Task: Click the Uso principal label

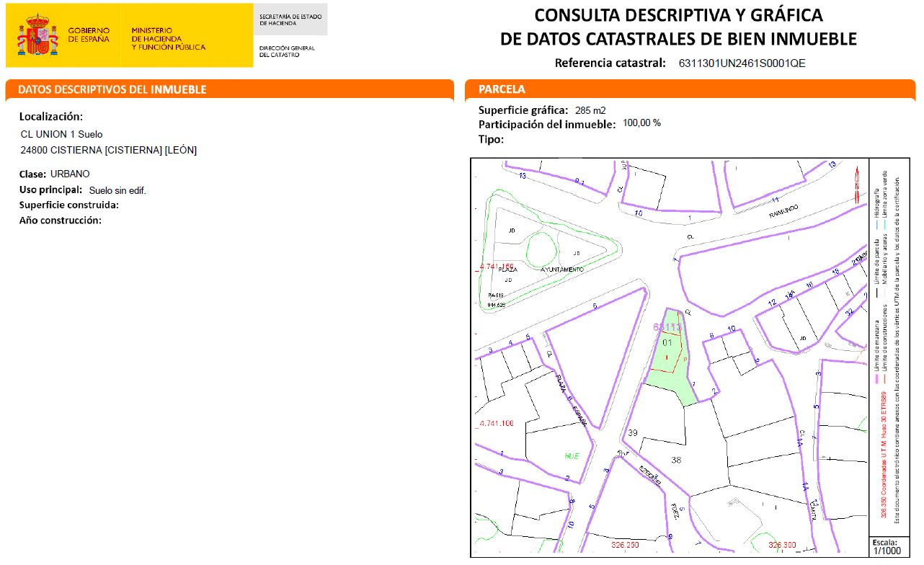Action: 51,190
